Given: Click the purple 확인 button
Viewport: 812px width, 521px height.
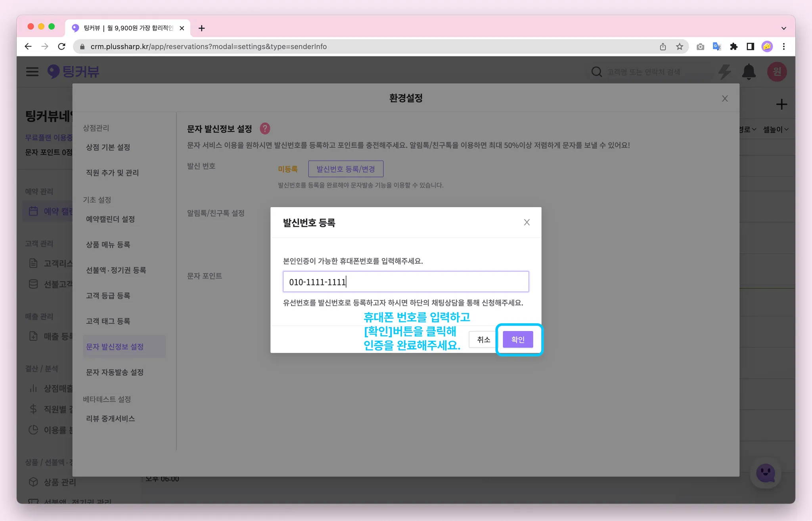Looking at the screenshot, I should coord(517,340).
